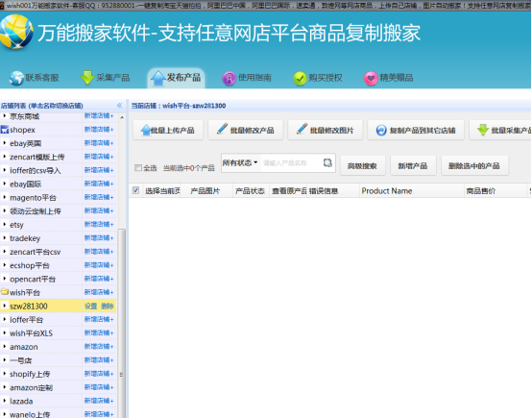Select the szw281300 shop in list
This screenshot has height=418, width=532.
pyautogui.click(x=29, y=307)
